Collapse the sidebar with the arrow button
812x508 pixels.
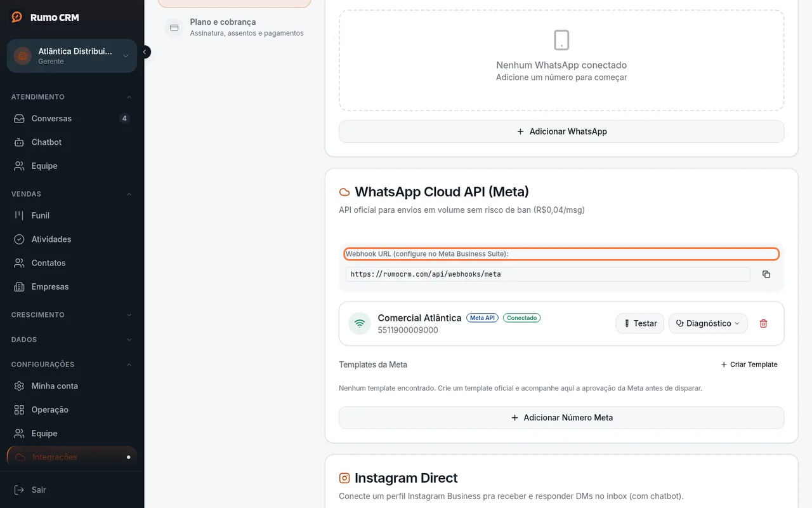pyautogui.click(x=145, y=52)
